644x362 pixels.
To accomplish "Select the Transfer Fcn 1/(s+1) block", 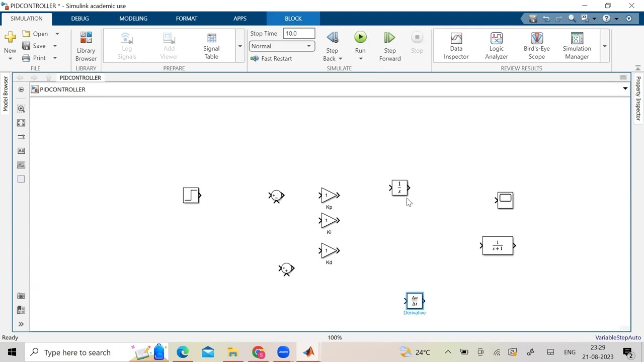I will [x=498, y=246].
